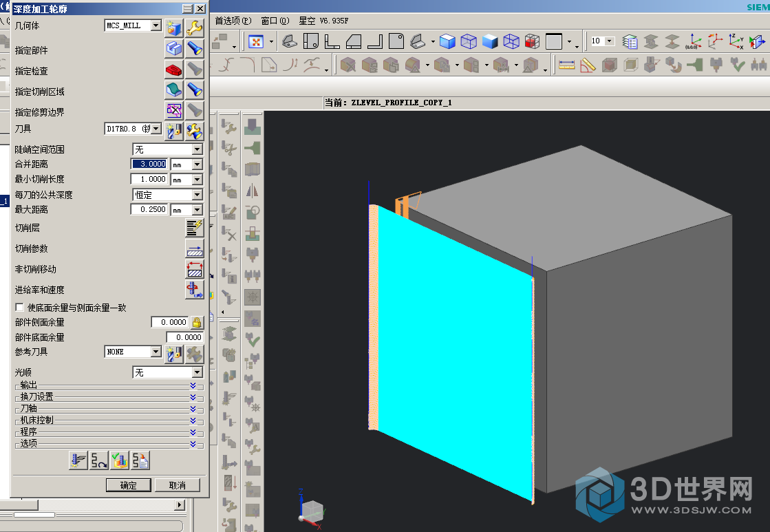Click the merge distance (合并距离) input field
770x532 pixels.
click(149, 164)
